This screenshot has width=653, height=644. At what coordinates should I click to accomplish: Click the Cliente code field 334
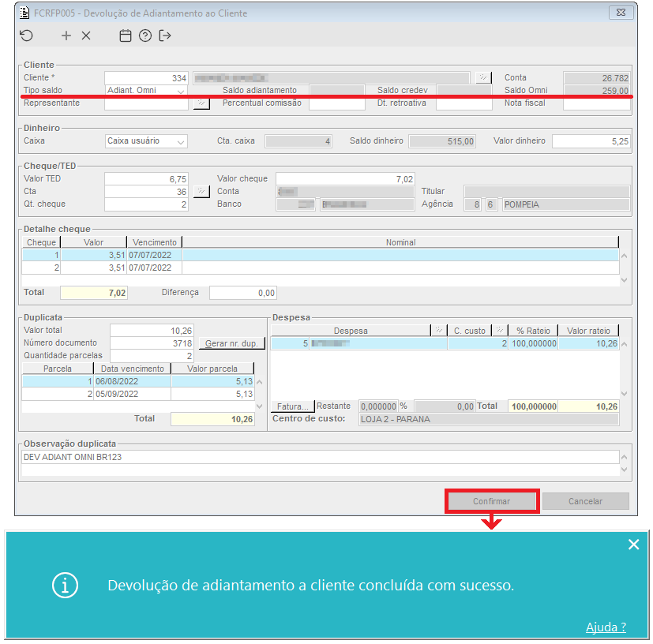click(x=146, y=78)
